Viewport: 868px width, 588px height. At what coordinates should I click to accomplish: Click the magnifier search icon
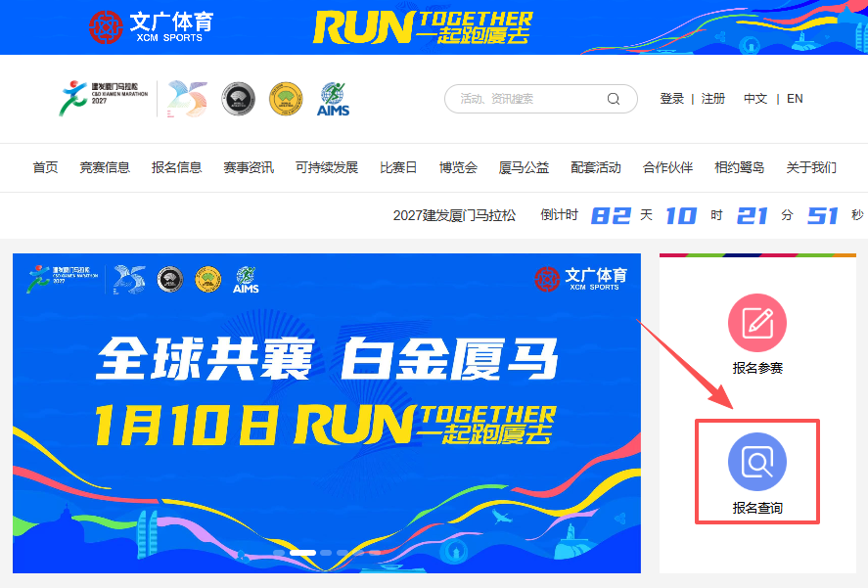coord(613,99)
